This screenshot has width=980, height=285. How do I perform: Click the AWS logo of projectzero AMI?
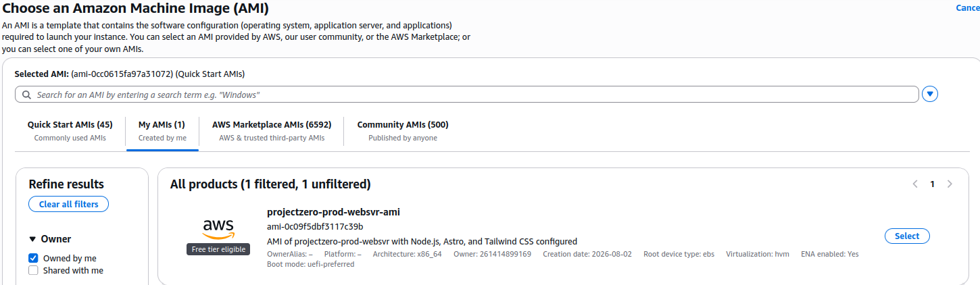[218, 230]
